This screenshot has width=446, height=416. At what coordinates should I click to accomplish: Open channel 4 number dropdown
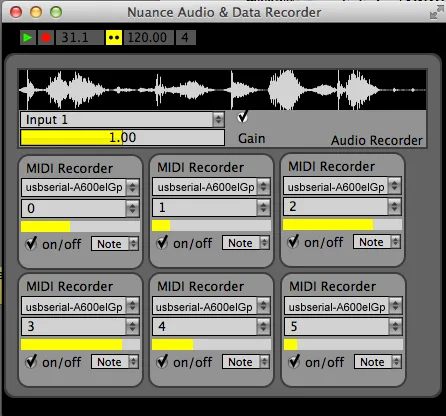point(211,326)
